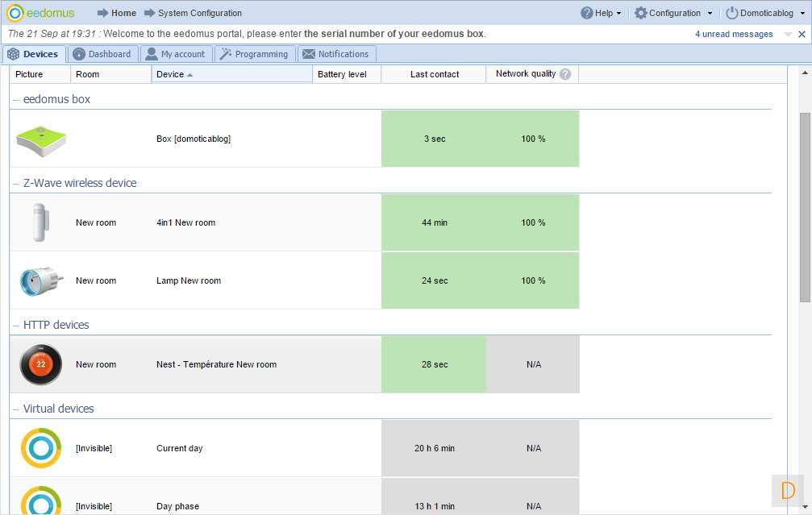This screenshot has width=812, height=515.
Task: Open the Configuration dropdown menu
Action: click(x=674, y=13)
